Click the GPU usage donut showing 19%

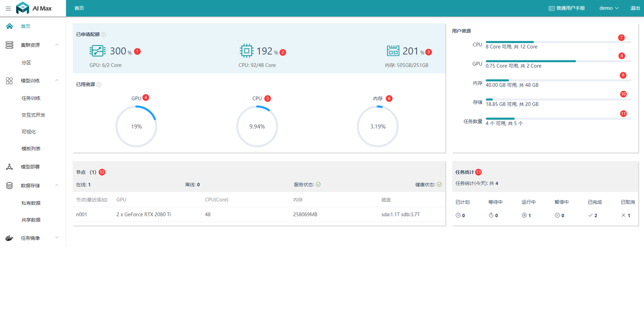click(x=136, y=126)
